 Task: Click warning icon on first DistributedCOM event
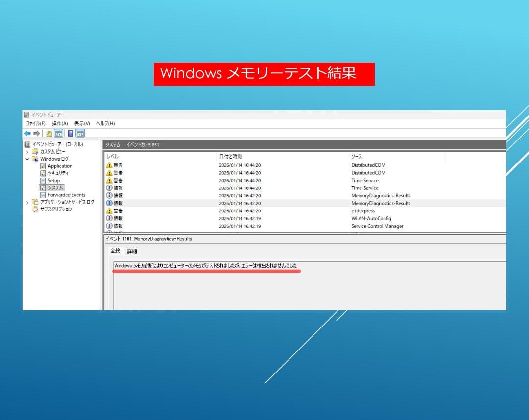(109, 165)
